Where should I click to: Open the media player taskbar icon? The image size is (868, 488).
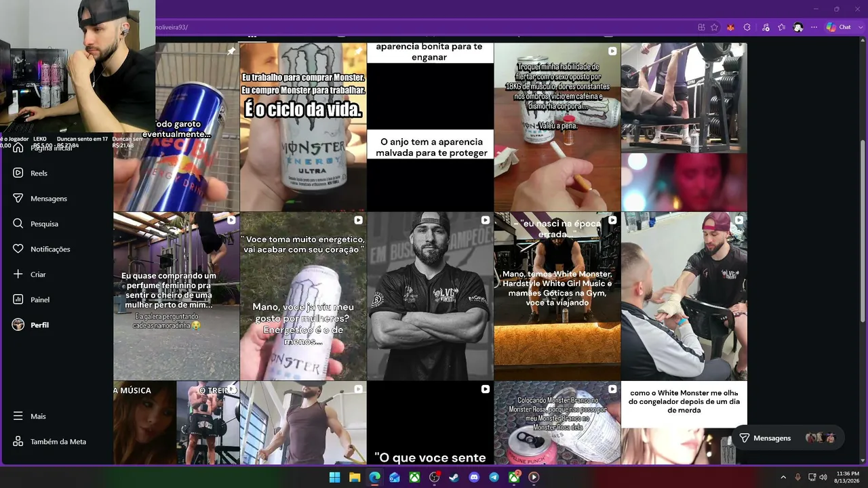coord(534,477)
